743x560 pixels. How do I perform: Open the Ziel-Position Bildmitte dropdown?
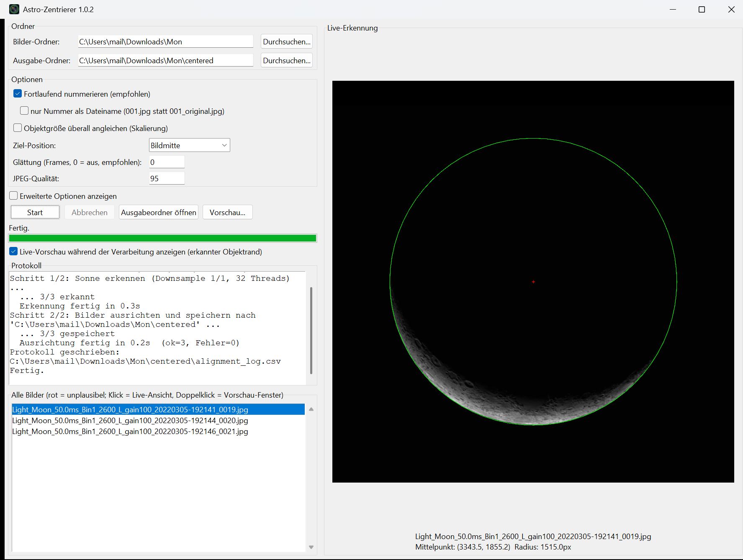[x=190, y=145]
